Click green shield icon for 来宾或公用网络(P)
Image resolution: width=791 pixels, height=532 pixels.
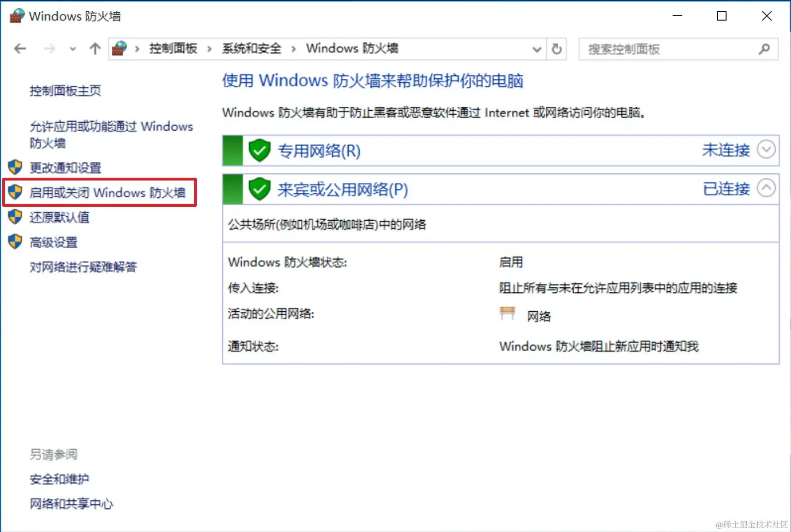coord(260,189)
